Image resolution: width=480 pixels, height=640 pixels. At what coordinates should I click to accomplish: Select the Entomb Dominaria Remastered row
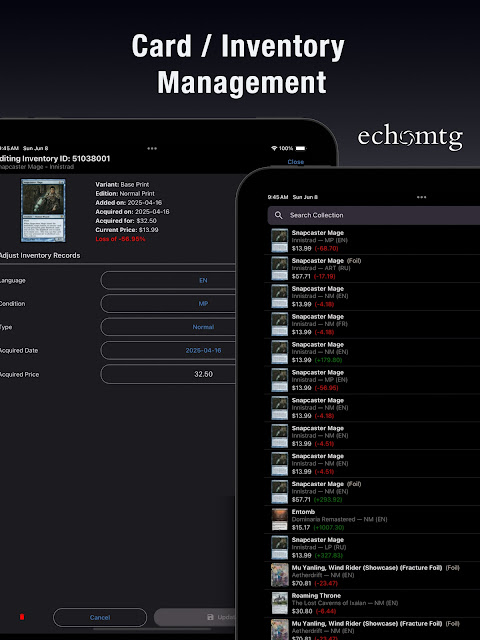click(372, 520)
